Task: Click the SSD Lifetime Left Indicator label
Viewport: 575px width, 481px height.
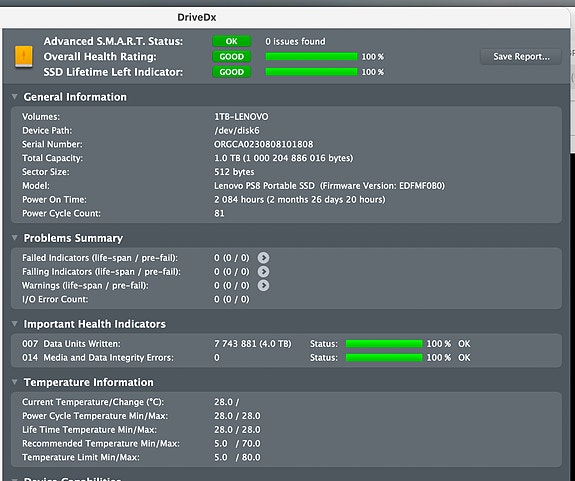Action: [x=113, y=72]
